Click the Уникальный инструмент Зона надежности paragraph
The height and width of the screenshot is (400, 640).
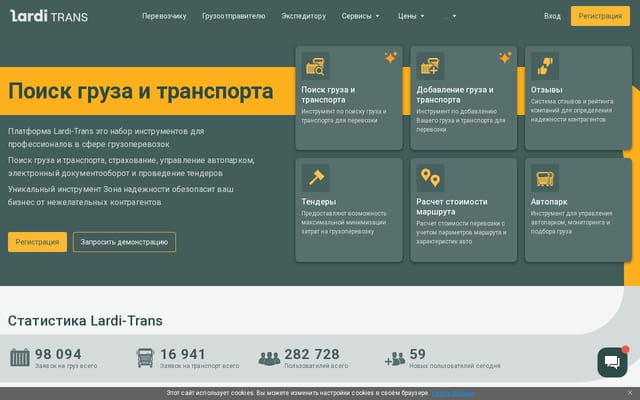121,196
